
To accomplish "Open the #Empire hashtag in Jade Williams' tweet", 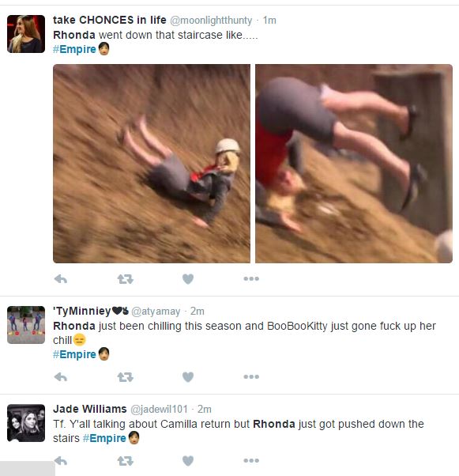I will click(104, 438).
